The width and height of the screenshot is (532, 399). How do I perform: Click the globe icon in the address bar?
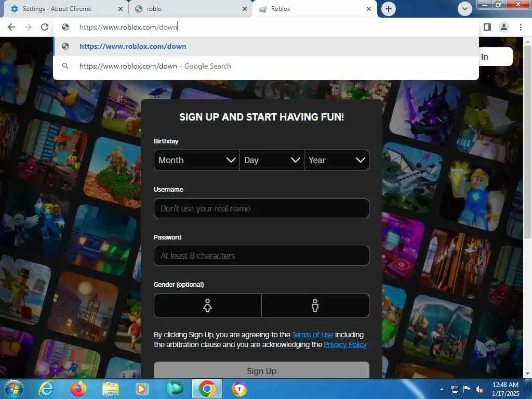pos(65,27)
